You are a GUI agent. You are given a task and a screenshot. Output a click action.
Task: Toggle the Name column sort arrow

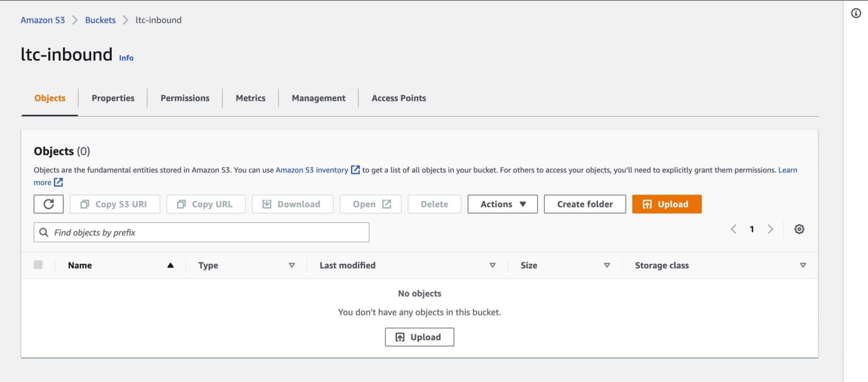(171, 265)
